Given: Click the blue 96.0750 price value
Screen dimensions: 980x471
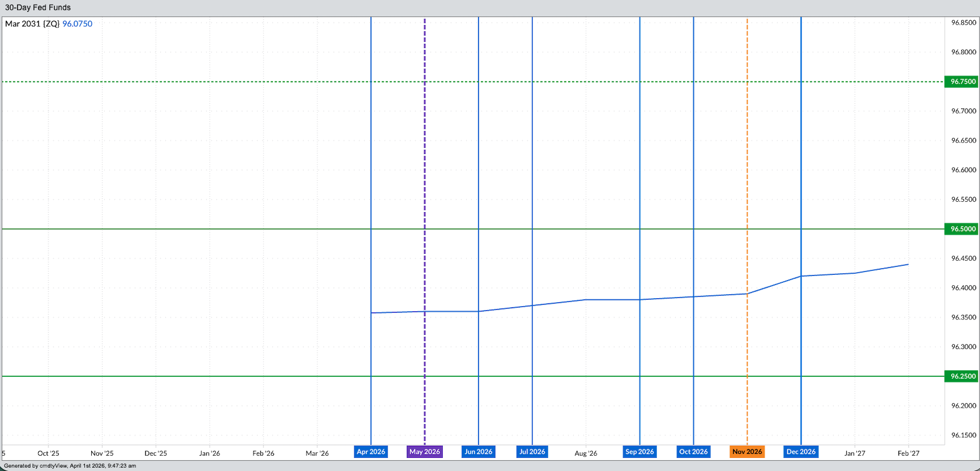Looking at the screenshot, I should pos(77,24).
